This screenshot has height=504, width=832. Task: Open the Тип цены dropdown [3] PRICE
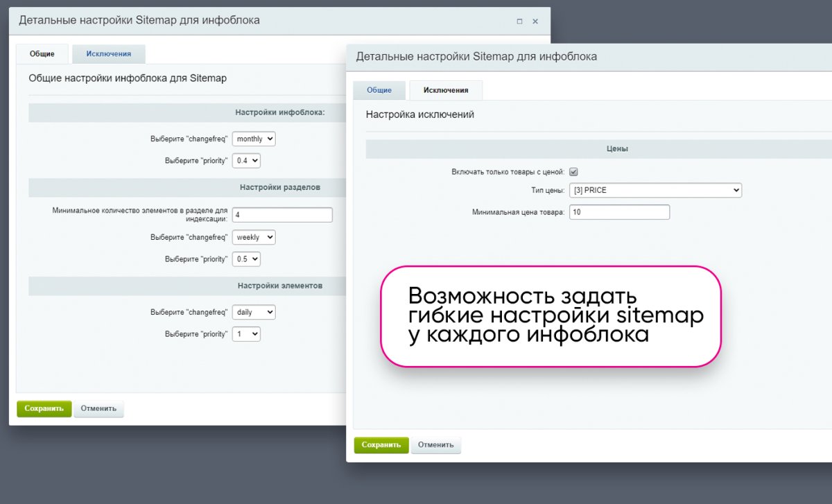(x=655, y=190)
